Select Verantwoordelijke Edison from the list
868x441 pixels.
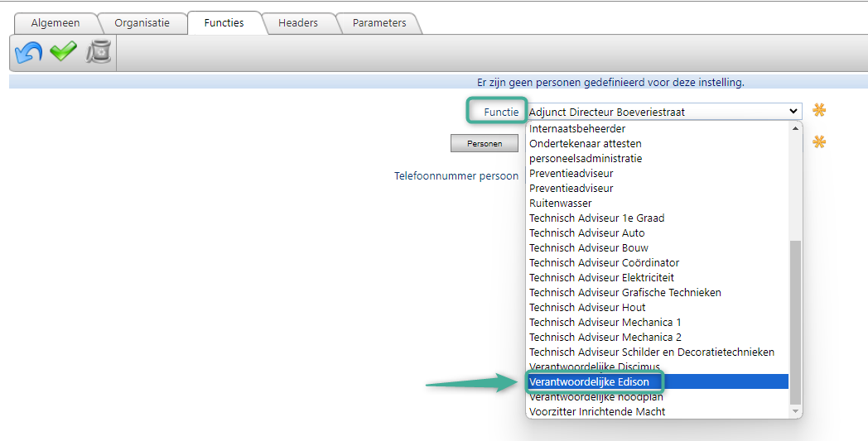(589, 381)
